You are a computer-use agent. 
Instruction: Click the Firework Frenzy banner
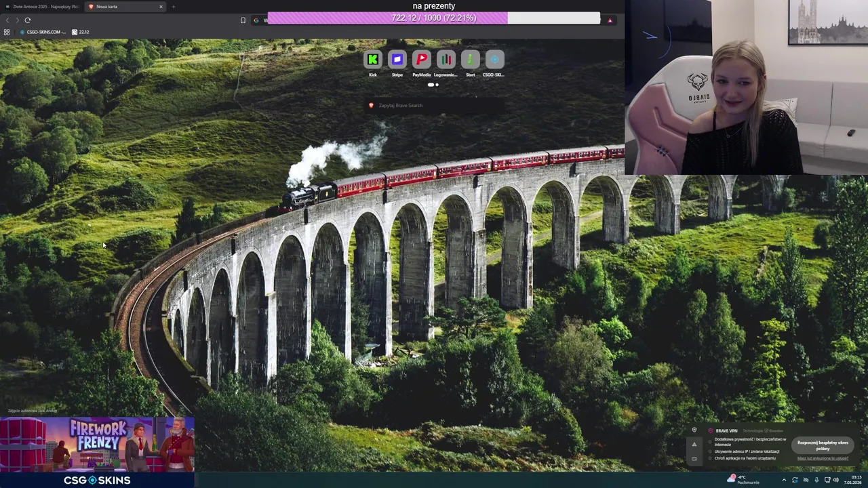97,444
